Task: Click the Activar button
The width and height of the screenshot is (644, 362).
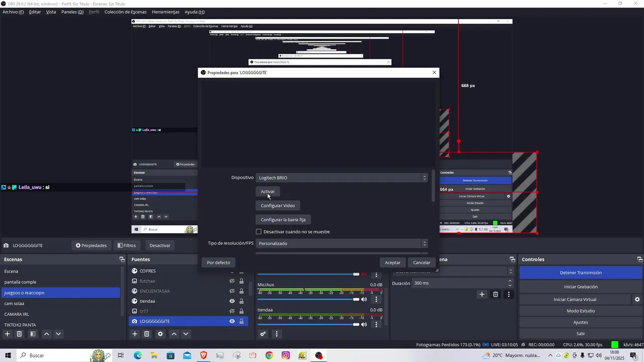Action: point(268,192)
